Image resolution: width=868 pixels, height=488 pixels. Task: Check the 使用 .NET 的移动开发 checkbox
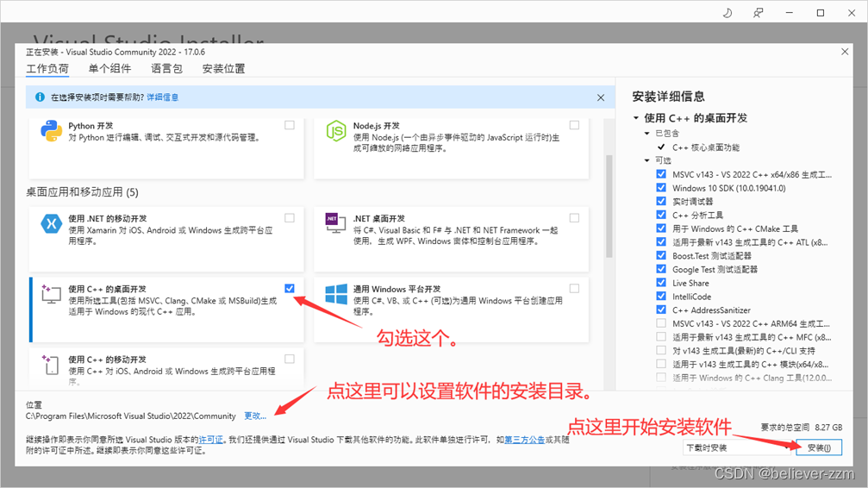pos(290,217)
